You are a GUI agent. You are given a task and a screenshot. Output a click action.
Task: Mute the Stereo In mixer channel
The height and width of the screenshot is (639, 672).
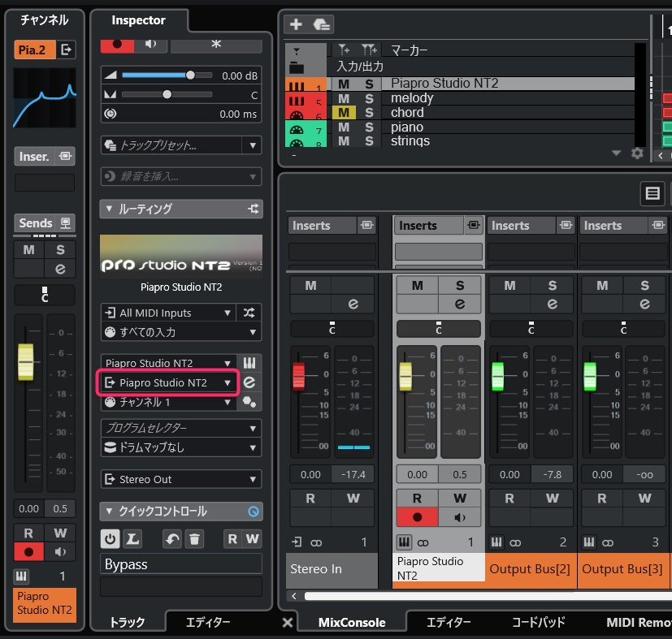(x=310, y=285)
